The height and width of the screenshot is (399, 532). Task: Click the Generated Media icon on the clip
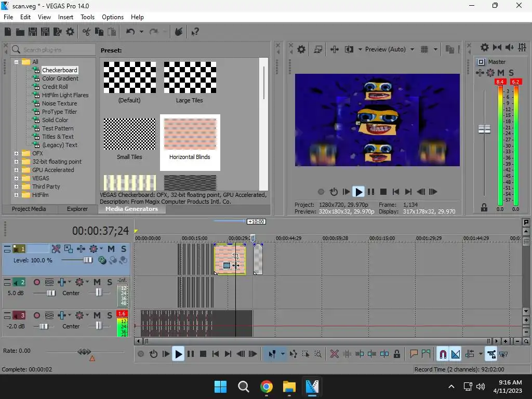227,265
